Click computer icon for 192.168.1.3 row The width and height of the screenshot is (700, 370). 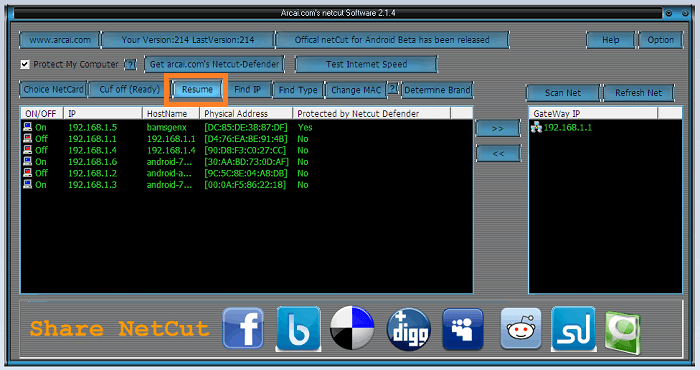coord(28,184)
